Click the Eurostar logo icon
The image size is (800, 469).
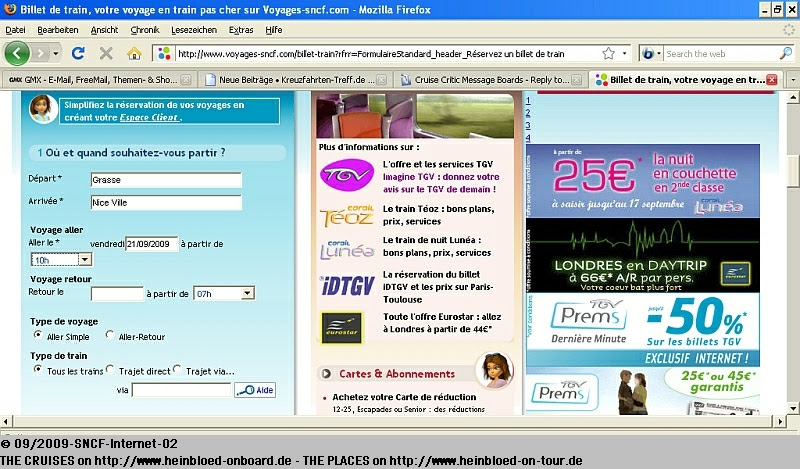(x=341, y=327)
